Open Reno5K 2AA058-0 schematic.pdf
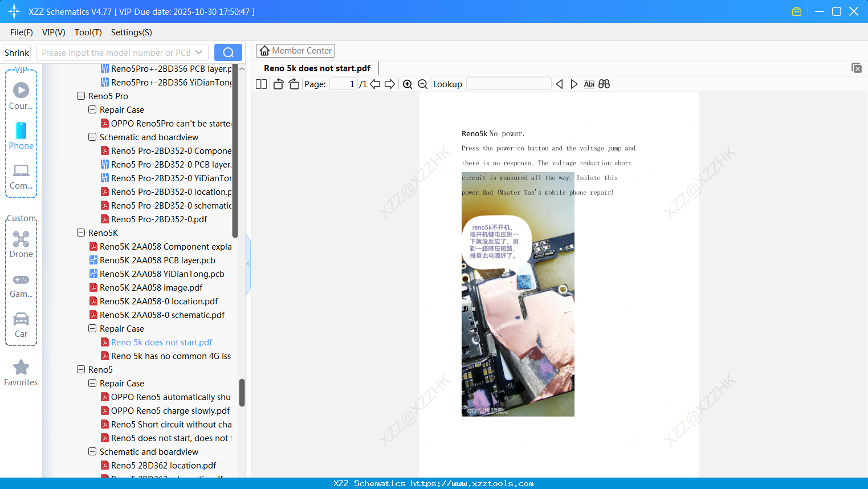This screenshot has height=489, width=868. tap(157, 315)
